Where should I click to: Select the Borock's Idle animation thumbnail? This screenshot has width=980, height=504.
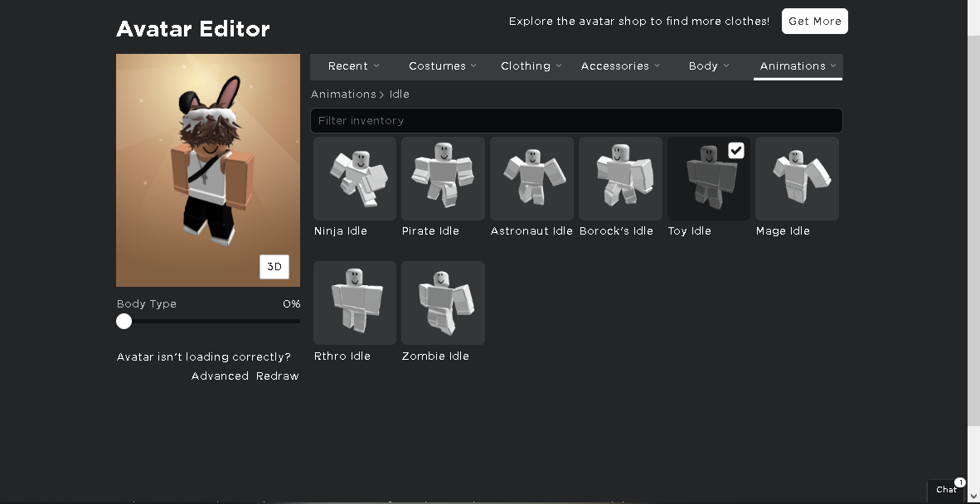621,178
